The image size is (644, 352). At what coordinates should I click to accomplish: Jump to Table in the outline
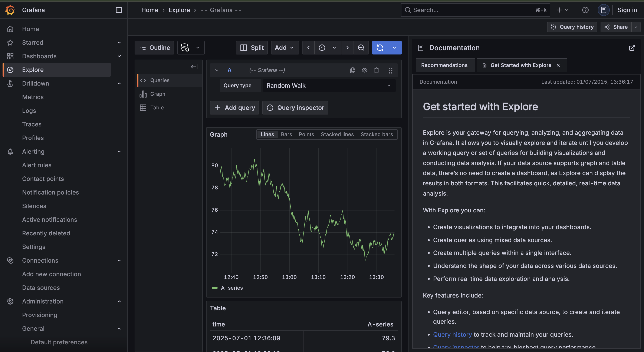[x=170, y=108]
